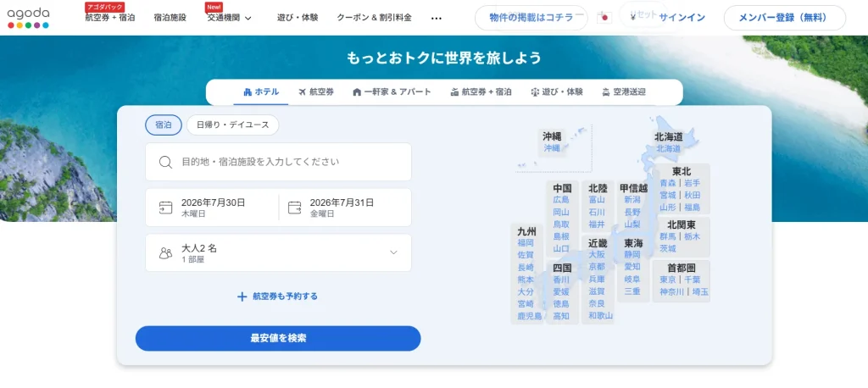Open the 一軒家 & アパート tab
868x388 pixels.
click(x=392, y=91)
